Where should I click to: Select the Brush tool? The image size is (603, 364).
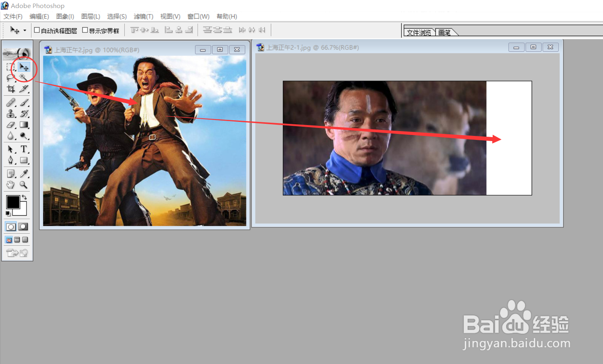pyautogui.click(x=24, y=103)
